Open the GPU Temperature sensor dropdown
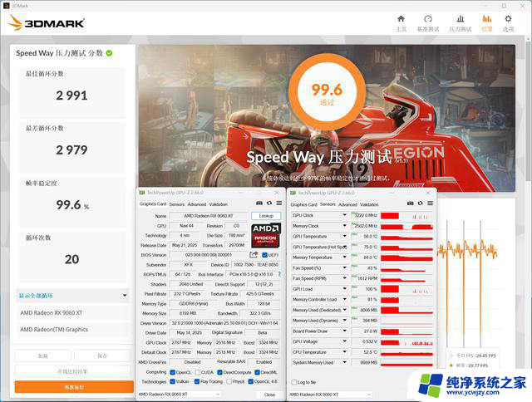 point(344,236)
